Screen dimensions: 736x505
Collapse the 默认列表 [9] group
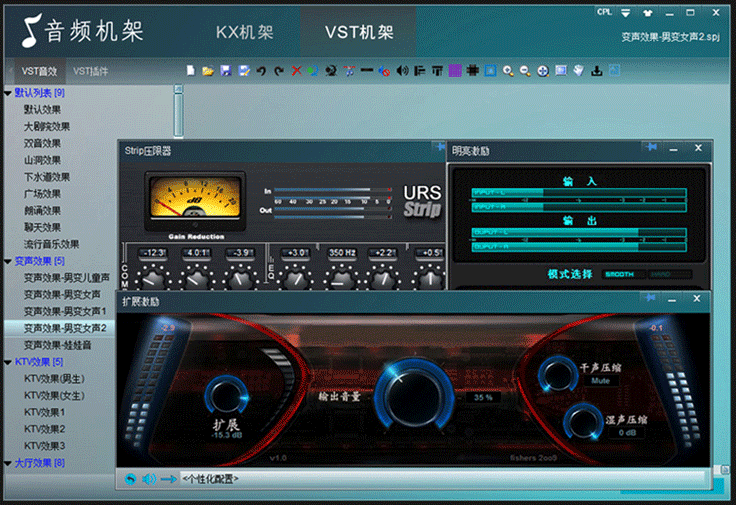8,93
